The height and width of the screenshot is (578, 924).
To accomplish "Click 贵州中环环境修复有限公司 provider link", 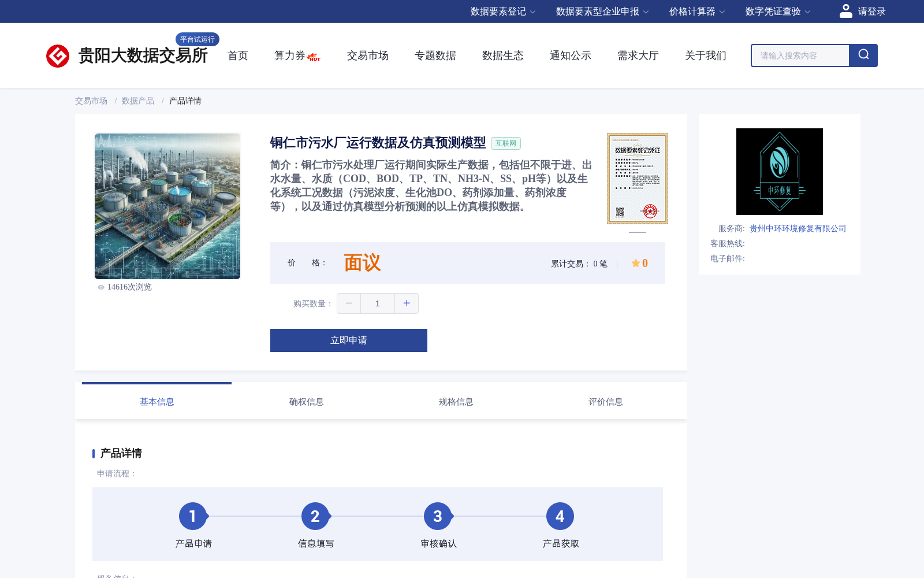I will 798,229.
